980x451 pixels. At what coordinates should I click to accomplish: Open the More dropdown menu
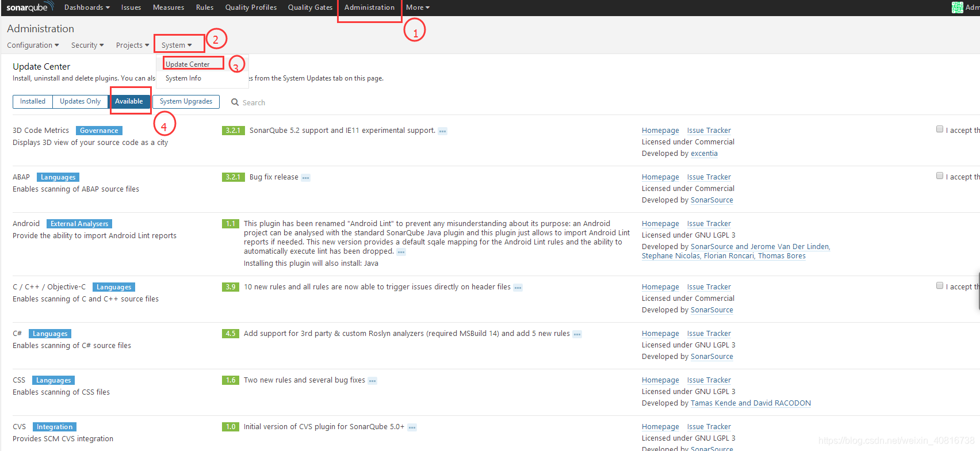click(x=418, y=7)
